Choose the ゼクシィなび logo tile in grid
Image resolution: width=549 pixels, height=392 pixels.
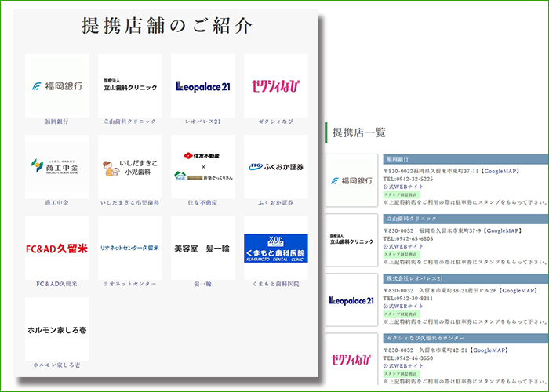click(x=276, y=85)
